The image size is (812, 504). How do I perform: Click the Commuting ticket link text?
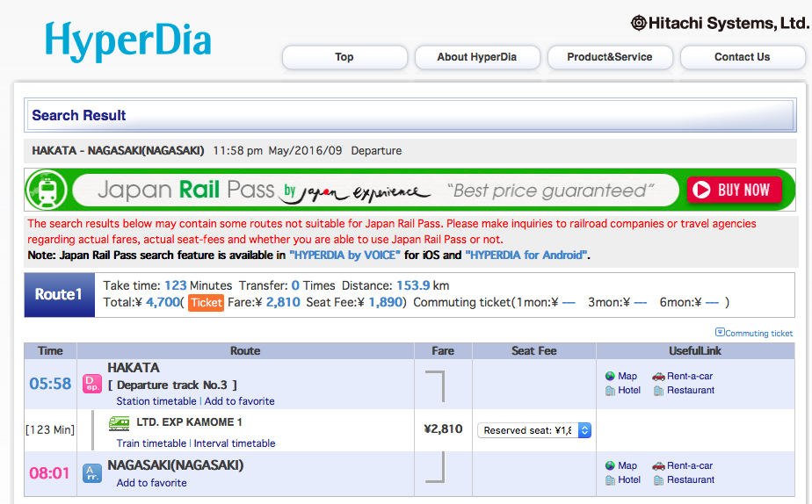click(758, 334)
